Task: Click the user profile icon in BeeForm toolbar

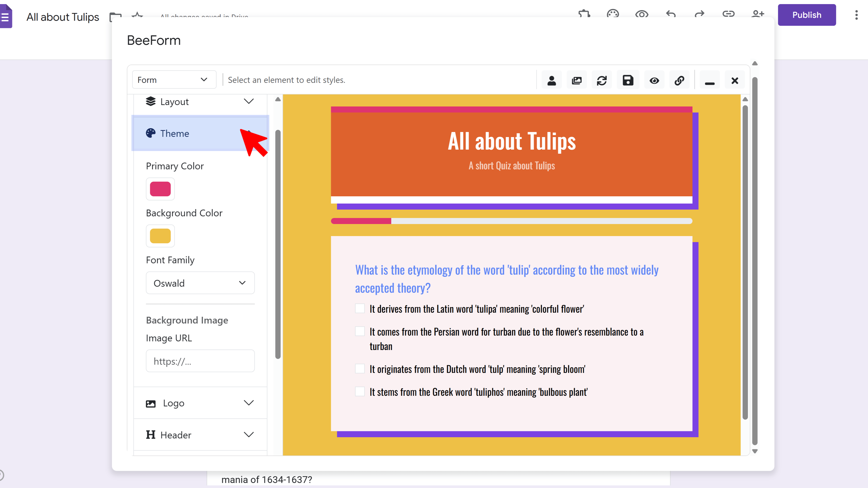Action: pos(552,80)
